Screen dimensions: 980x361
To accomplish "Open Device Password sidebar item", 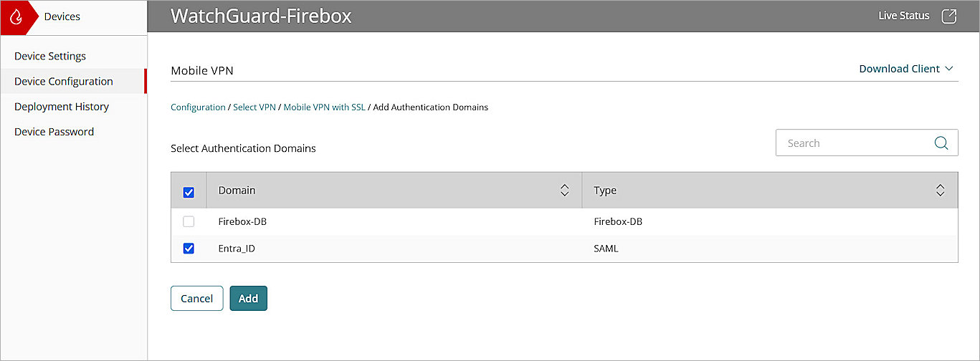I will pyautogui.click(x=54, y=131).
